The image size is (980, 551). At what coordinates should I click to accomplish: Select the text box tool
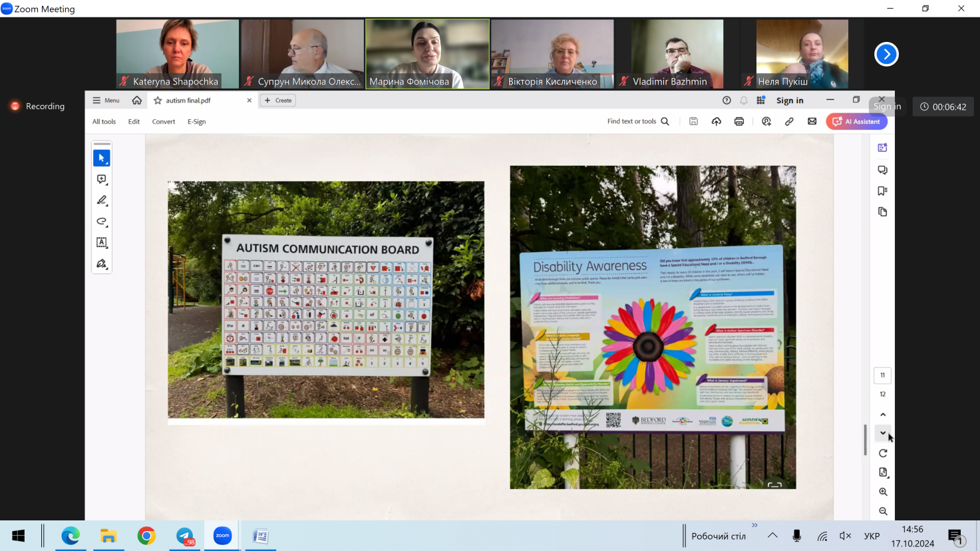102,243
